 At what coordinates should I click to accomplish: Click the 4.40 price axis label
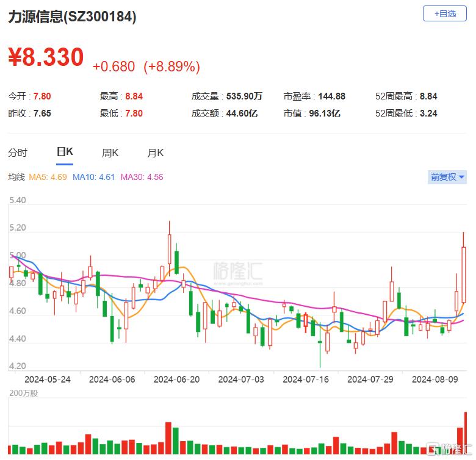click(18, 339)
